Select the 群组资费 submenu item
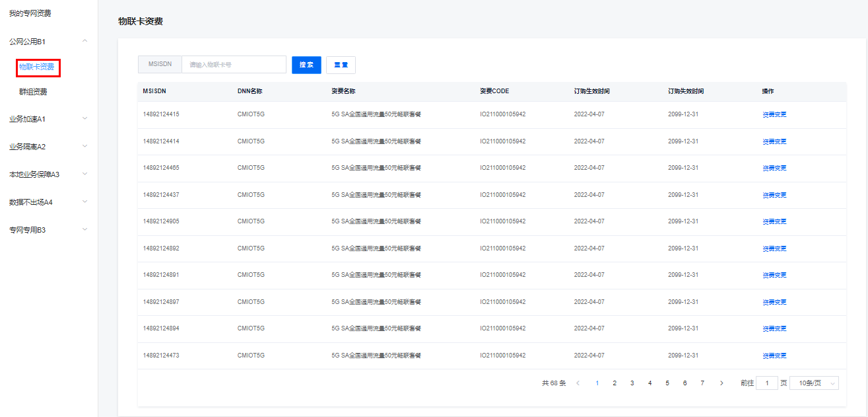868x417 pixels. coord(33,92)
